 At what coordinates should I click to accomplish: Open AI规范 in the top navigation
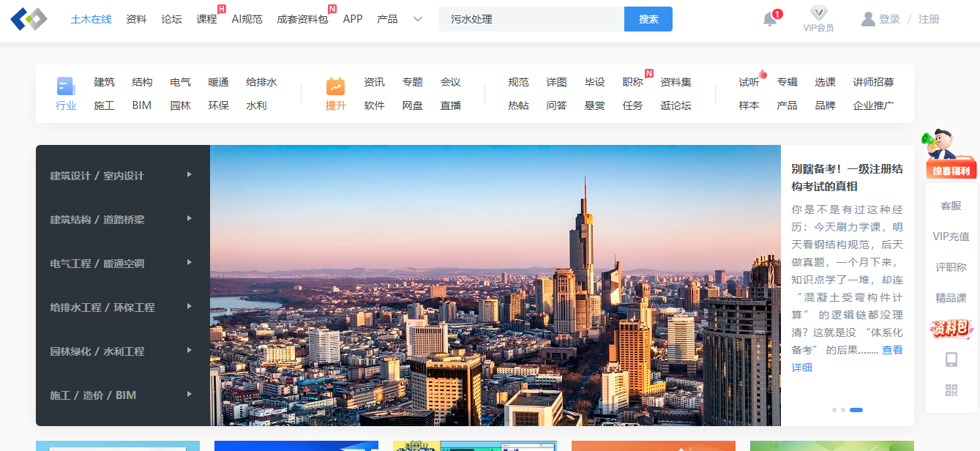click(247, 19)
